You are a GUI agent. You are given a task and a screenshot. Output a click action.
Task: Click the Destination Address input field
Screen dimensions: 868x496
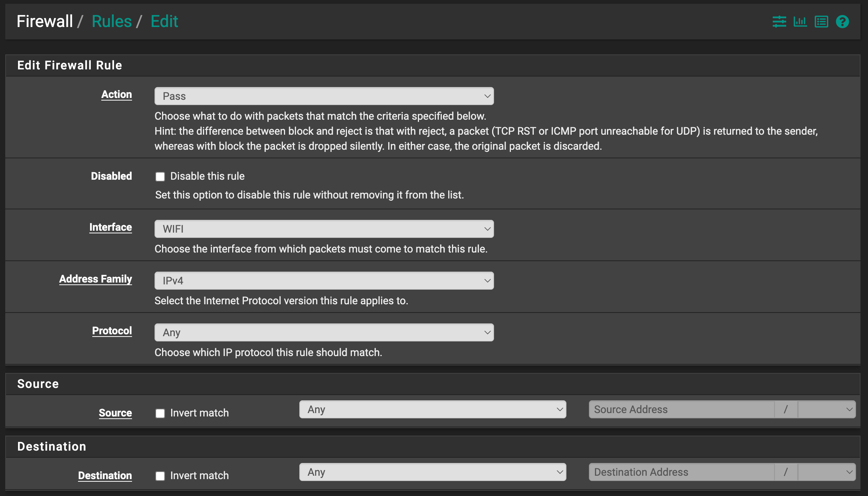point(681,472)
